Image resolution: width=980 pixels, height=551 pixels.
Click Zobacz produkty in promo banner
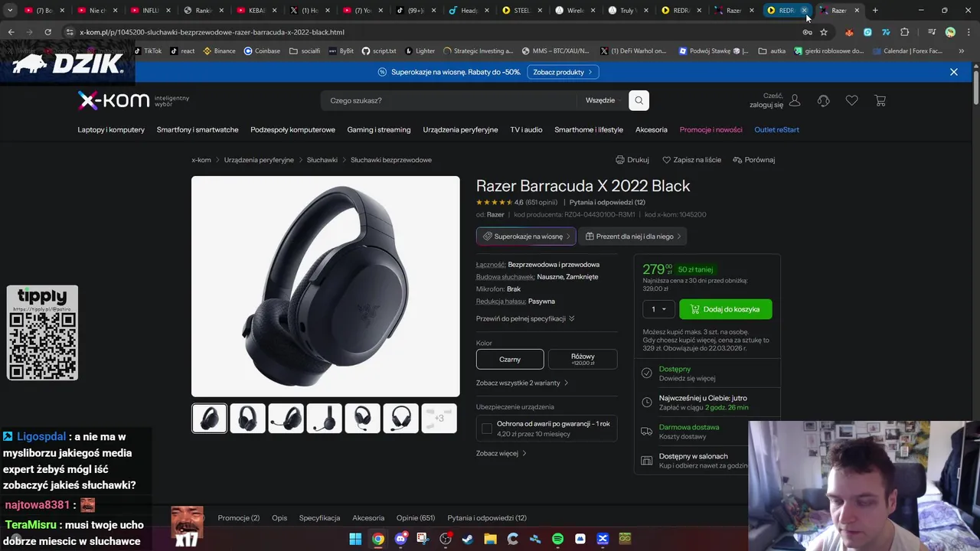tap(563, 72)
